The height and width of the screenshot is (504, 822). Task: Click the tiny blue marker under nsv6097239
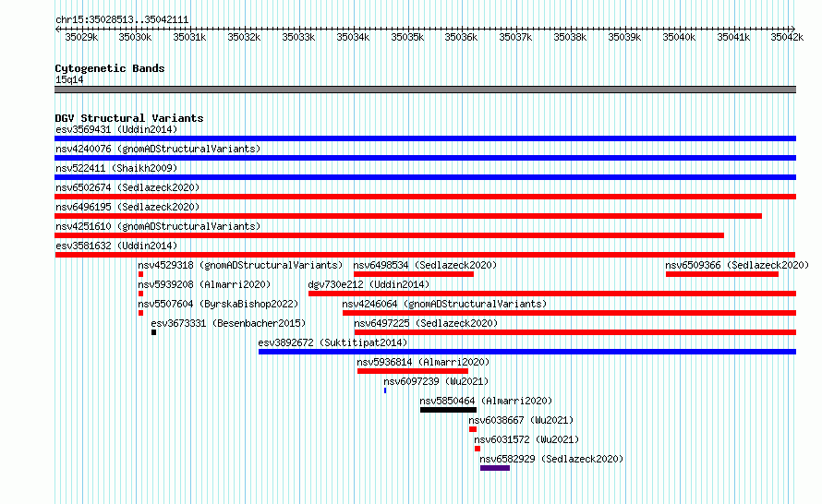click(x=385, y=390)
